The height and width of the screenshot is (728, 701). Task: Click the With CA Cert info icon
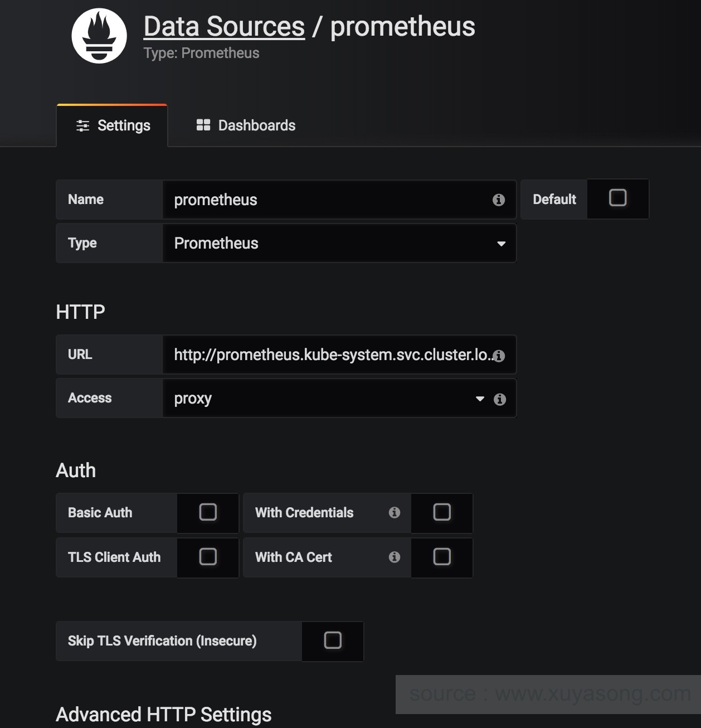[395, 557]
